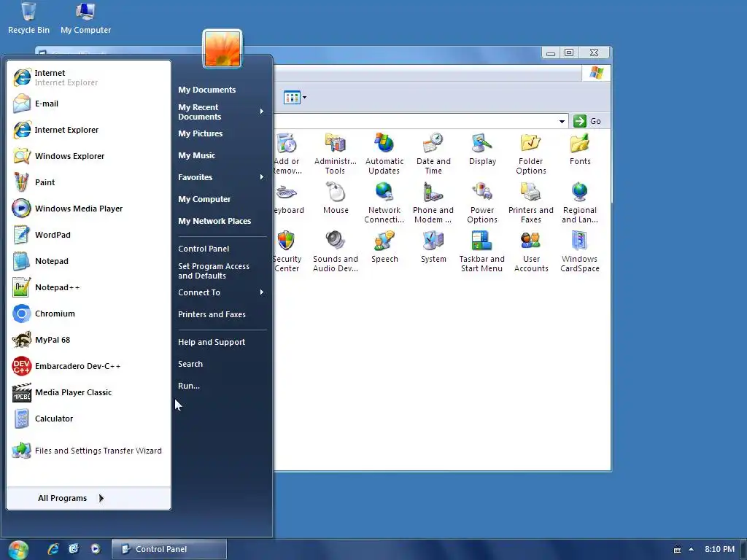This screenshot has height=560, width=747.
Task: Open Speech settings icon
Action: 384,246
